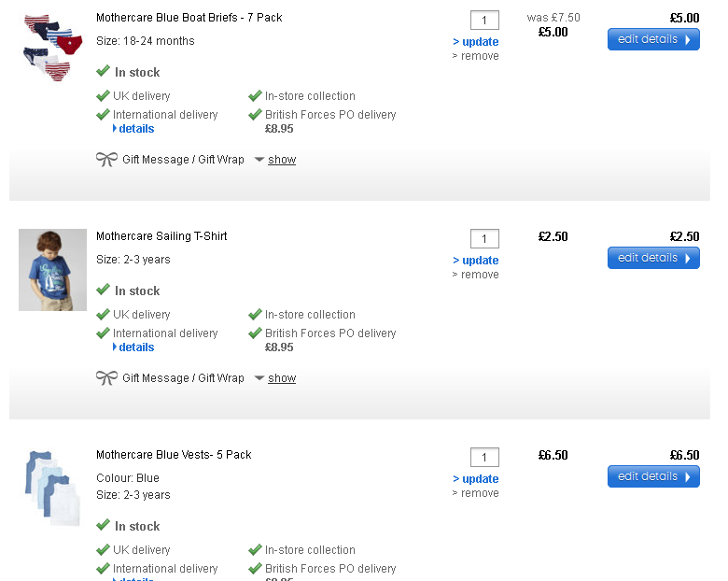Open Blue Boat Briefs product thumbnail
This screenshot has height=581, width=728.
[x=47, y=47]
